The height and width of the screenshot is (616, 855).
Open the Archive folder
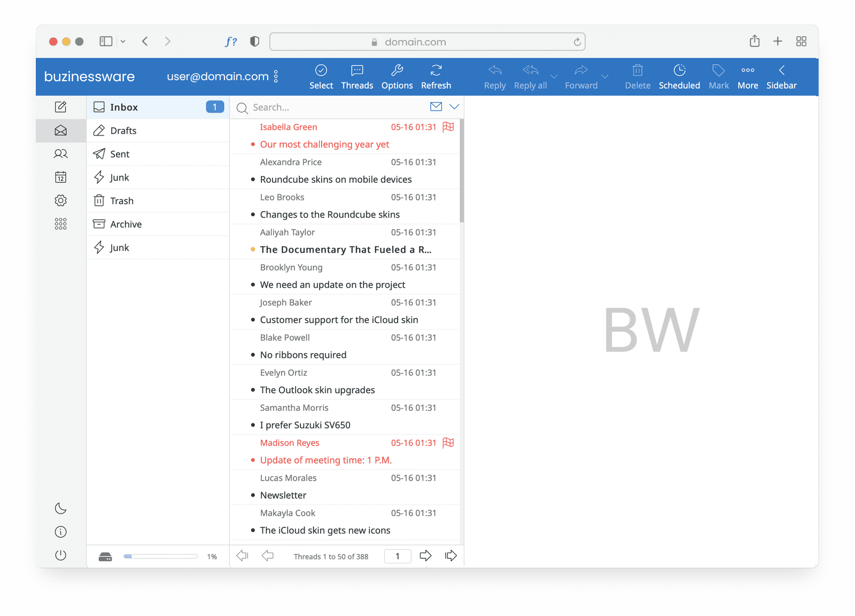(x=126, y=224)
